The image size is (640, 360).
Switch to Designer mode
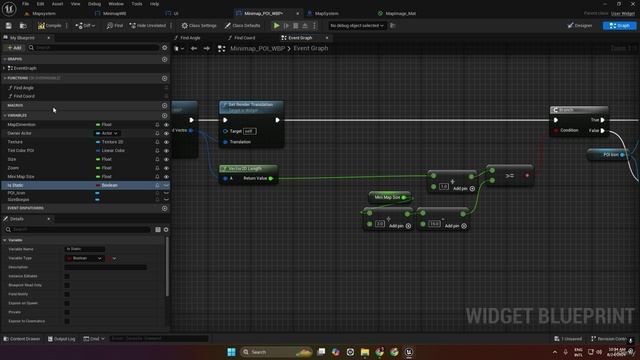click(x=580, y=26)
